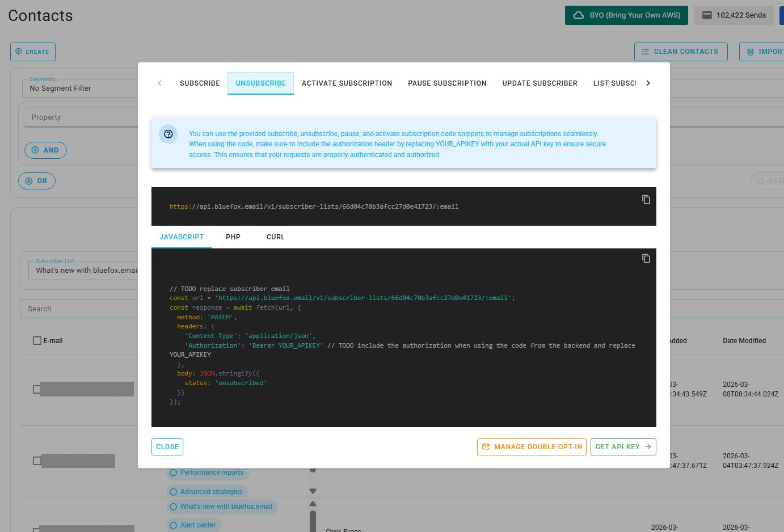Click the question mark icon in the info banner
This screenshot has width=784, height=532.
[x=168, y=134]
